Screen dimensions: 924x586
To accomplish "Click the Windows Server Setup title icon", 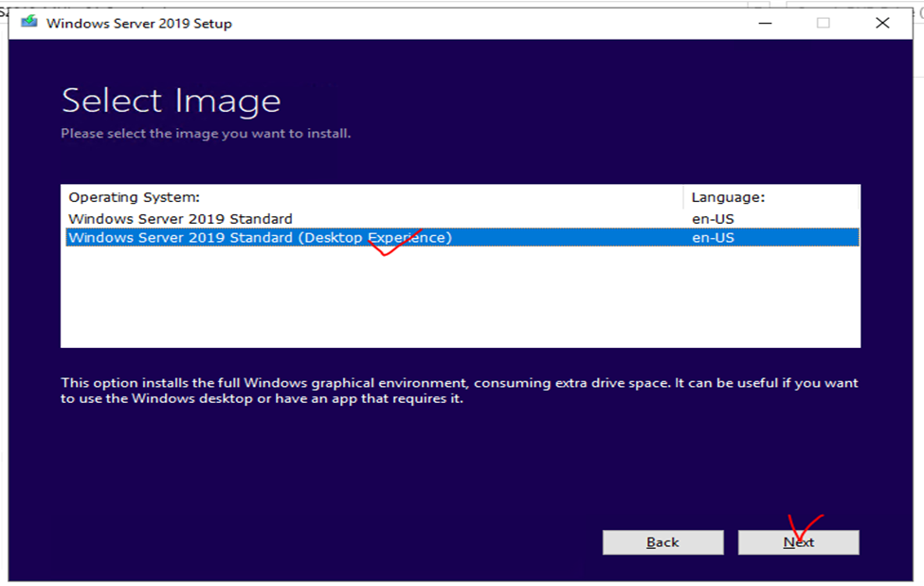I will coord(29,23).
